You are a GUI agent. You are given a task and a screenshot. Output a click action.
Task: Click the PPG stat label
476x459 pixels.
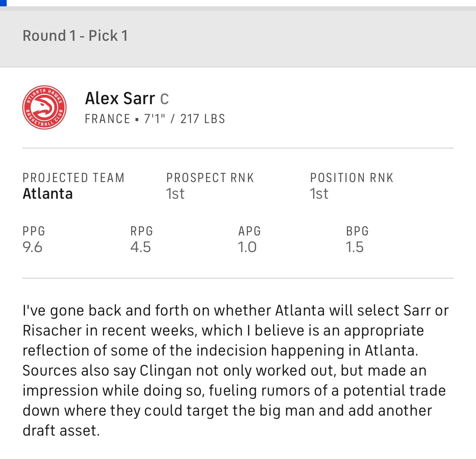tap(34, 231)
